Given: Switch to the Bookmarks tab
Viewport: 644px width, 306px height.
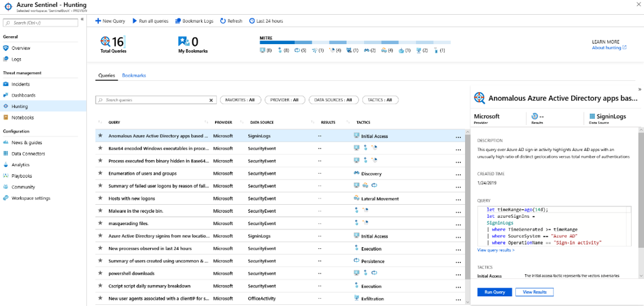Looking at the screenshot, I should click(x=134, y=75).
